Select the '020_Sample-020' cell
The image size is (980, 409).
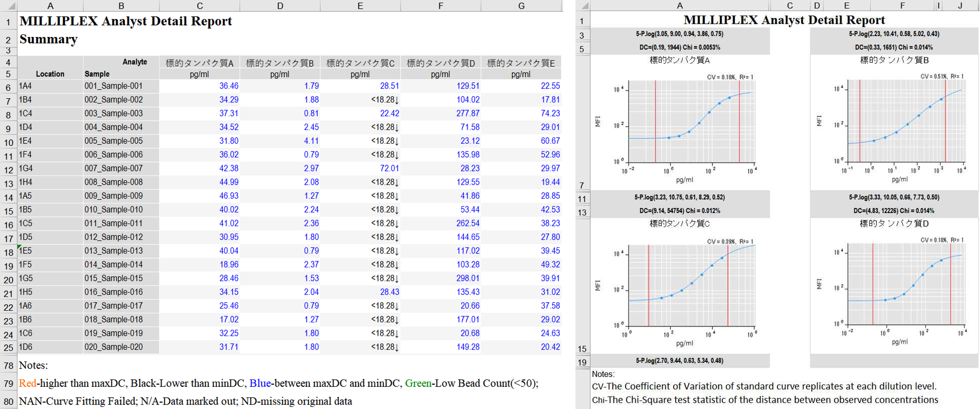[121, 347]
